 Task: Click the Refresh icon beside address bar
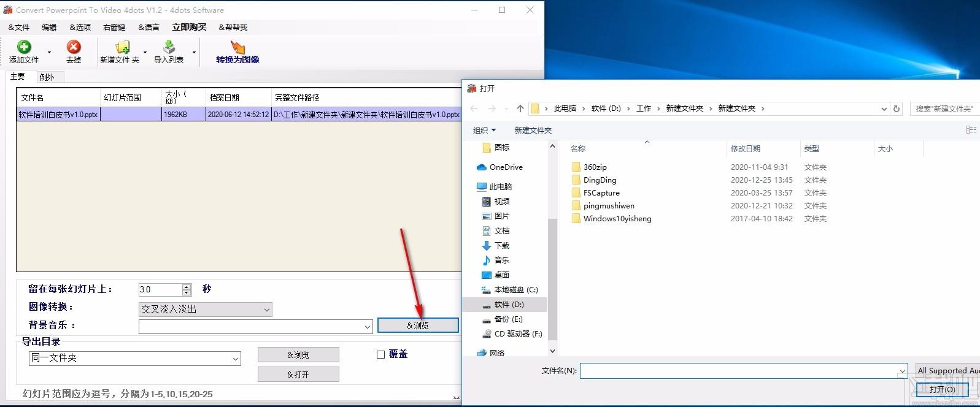pos(897,108)
